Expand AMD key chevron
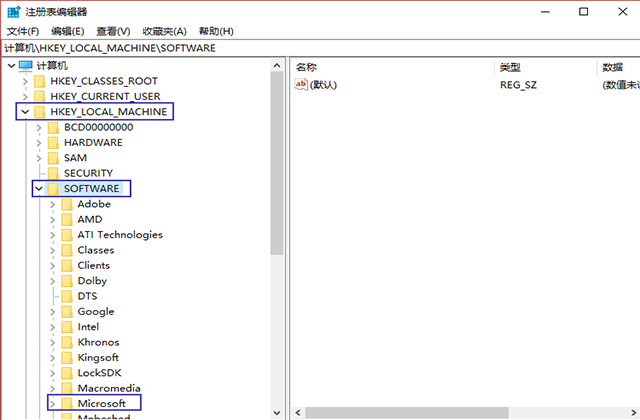 click(52, 220)
